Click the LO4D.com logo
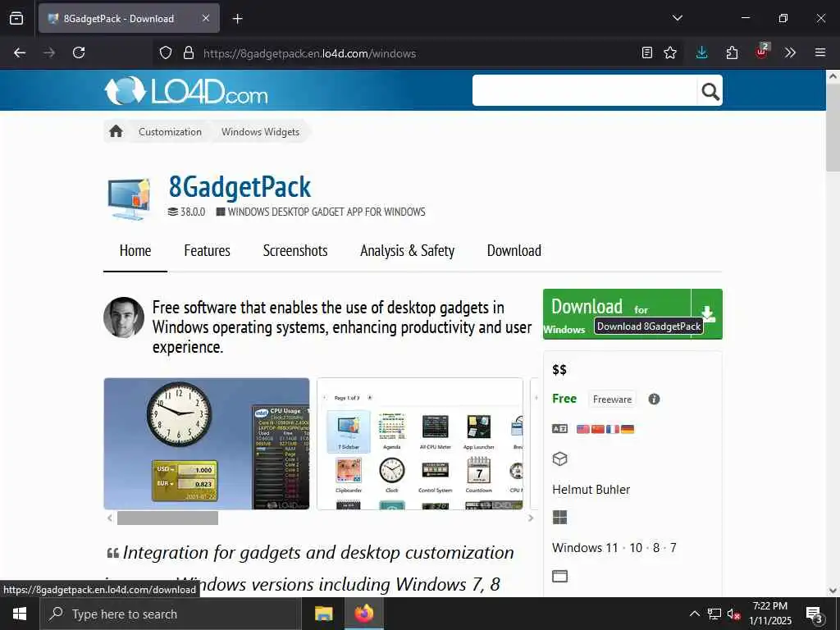Image resolution: width=840 pixels, height=630 pixels. pyautogui.click(x=186, y=90)
